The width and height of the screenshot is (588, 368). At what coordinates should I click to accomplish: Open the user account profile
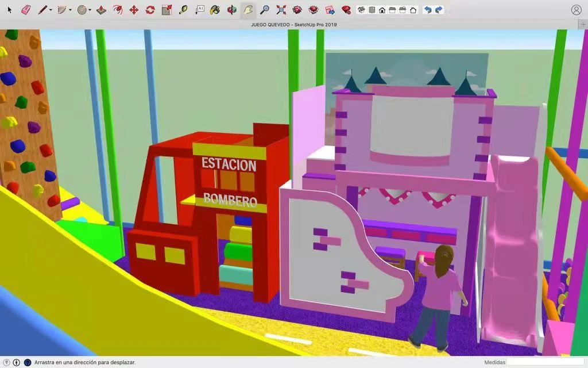577,10
